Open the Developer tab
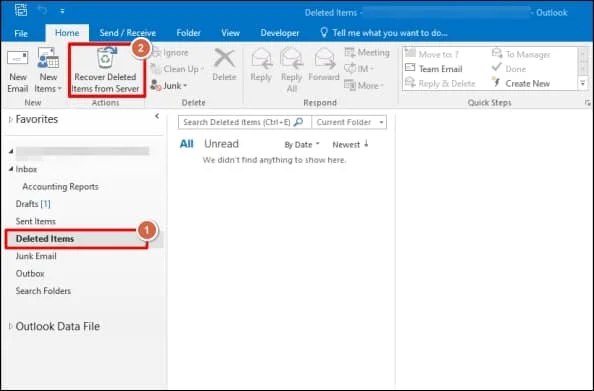The height and width of the screenshot is (391, 594). point(280,33)
